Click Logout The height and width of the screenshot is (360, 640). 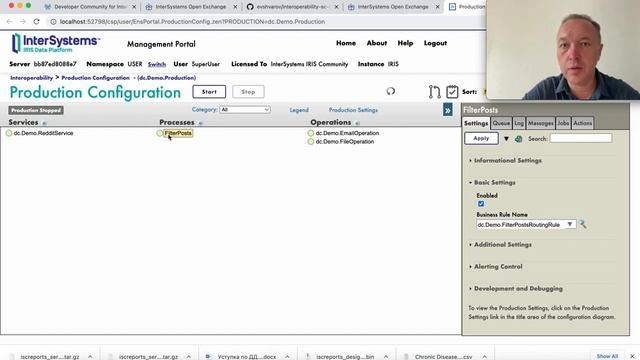(x=435, y=43)
